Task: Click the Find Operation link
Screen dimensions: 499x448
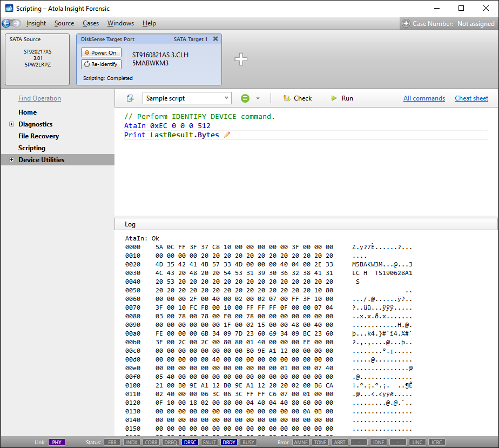Action: (x=39, y=98)
